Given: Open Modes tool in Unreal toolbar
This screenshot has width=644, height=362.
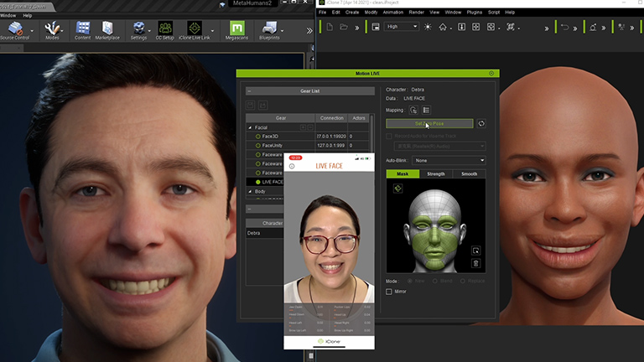Looking at the screenshot, I should [x=52, y=31].
